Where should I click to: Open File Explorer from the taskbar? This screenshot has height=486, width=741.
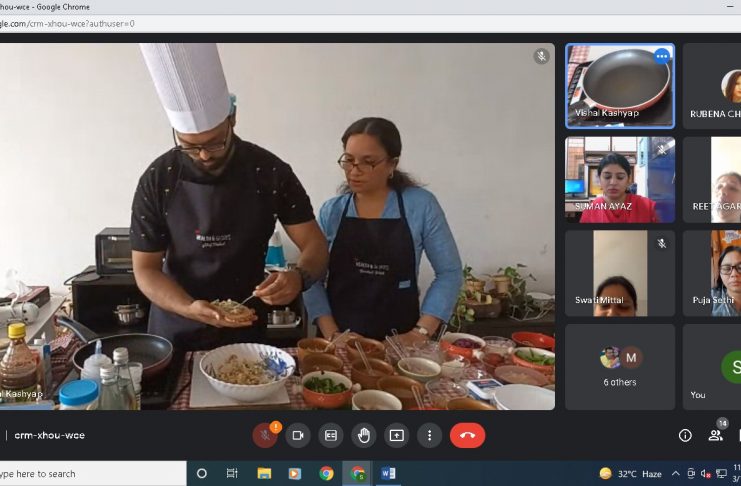(264, 474)
